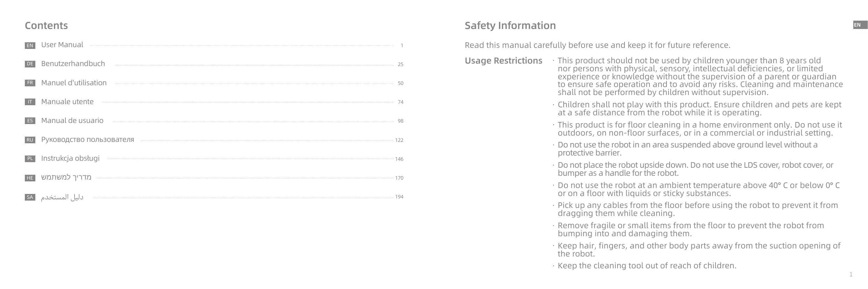868x289 pixels.
Task: Open the Benutzerhandbuch contents entry
Action: click(73, 64)
